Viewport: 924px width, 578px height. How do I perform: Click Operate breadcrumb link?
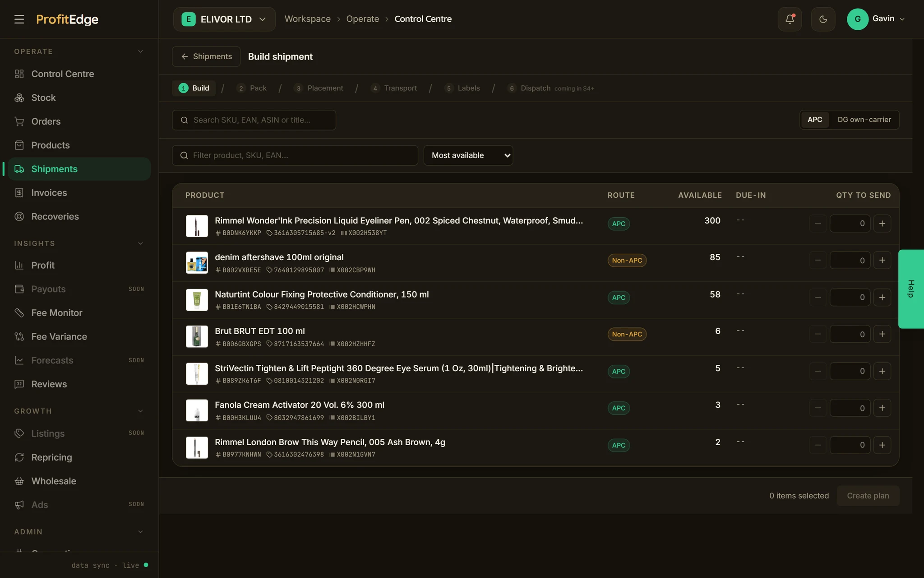(362, 19)
